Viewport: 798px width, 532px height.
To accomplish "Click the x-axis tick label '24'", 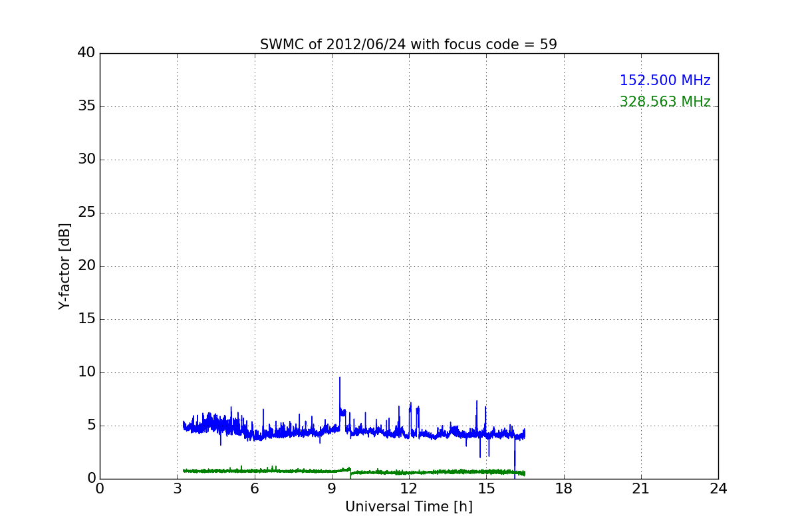I will point(718,489).
